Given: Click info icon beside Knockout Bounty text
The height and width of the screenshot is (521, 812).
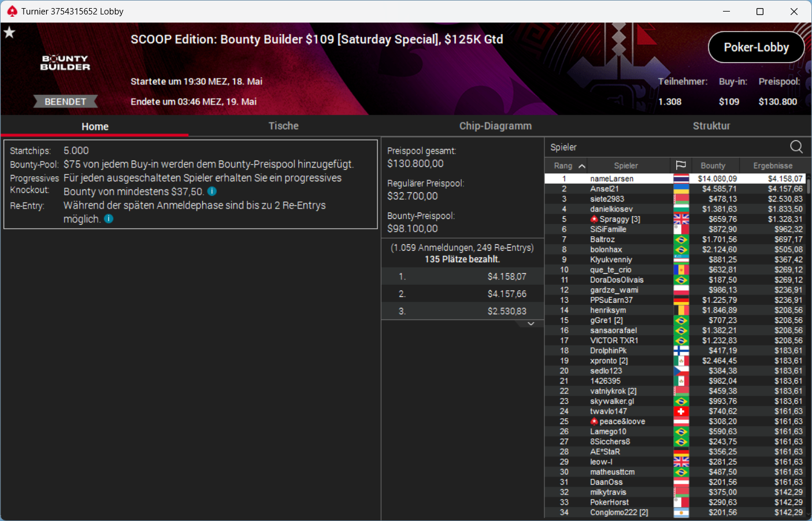Looking at the screenshot, I should click(x=212, y=191).
